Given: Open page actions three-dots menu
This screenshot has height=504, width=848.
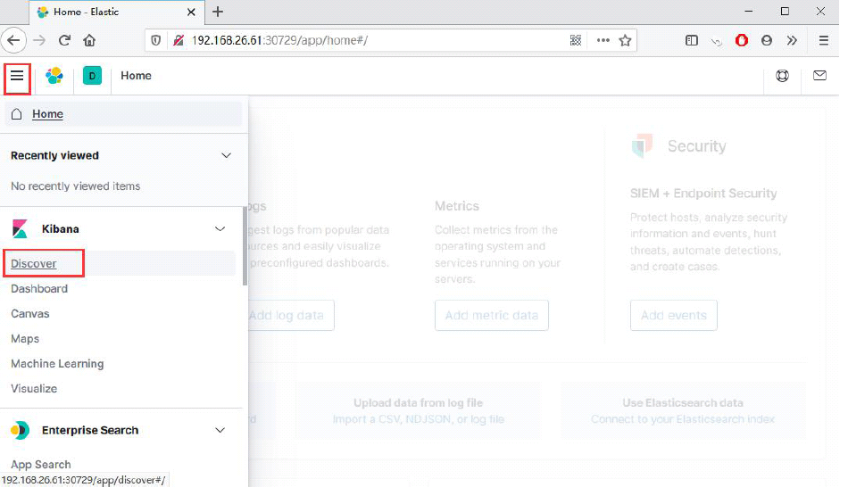Looking at the screenshot, I should click(603, 40).
